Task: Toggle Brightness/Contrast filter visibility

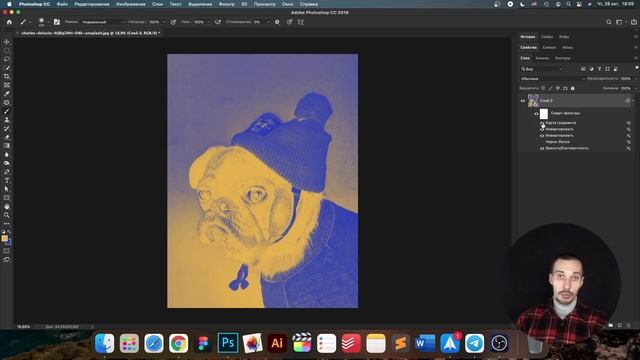Action: click(542, 149)
